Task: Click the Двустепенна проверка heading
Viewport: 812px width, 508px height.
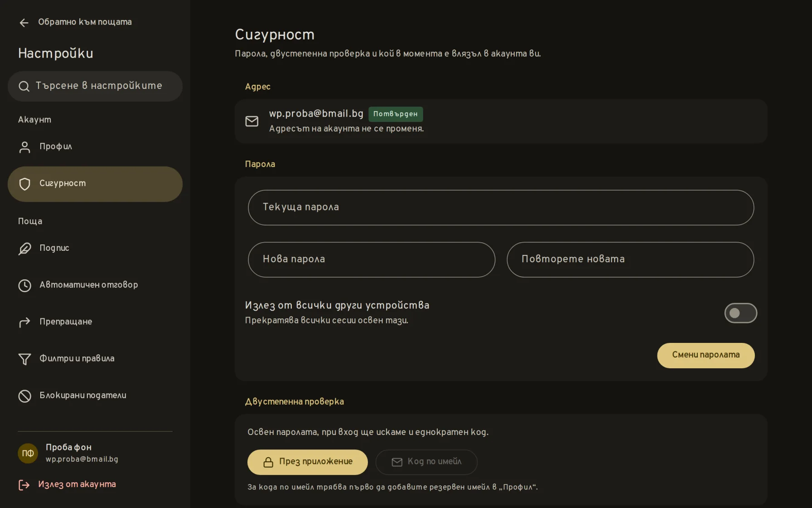Action: click(x=295, y=402)
